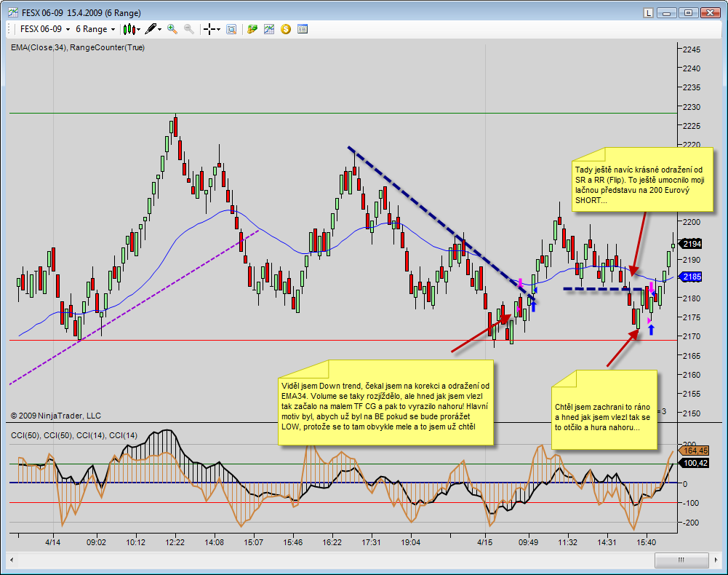The width and height of the screenshot is (728, 575).
Task: Click the gold dollar coin strategies icon
Action: click(286, 29)
